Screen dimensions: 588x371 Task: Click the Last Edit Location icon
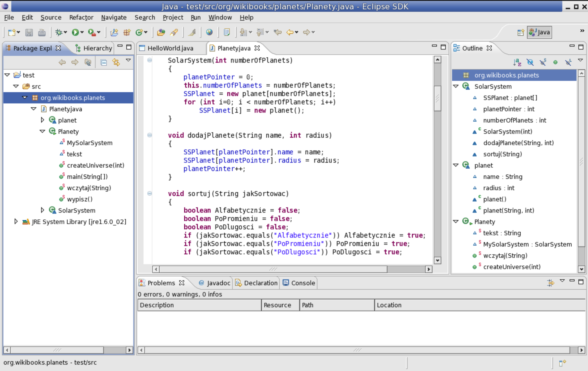click(x=277, y=32)
